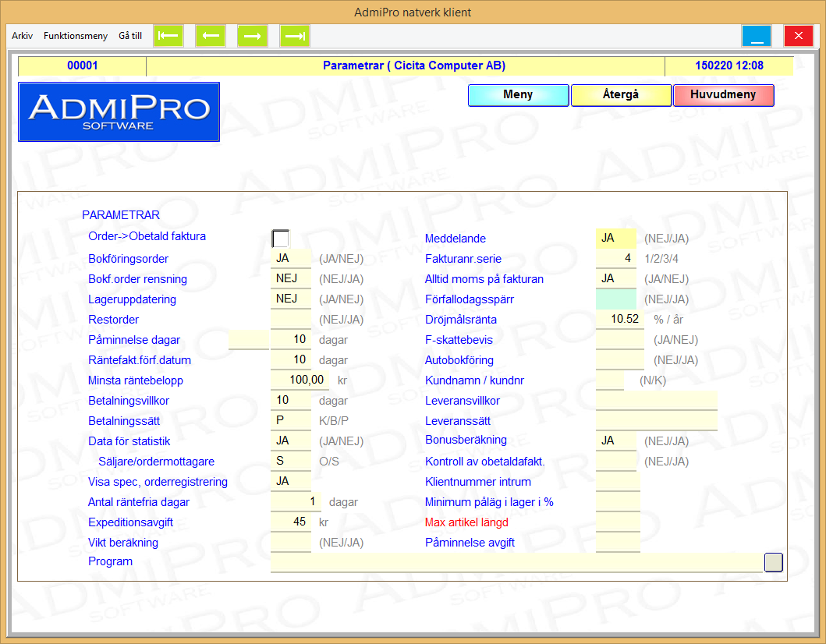Select the green Förfallodagsspärr field
Image resolution: width=826 pixels, height=644 pixels.
coord(616,299)
